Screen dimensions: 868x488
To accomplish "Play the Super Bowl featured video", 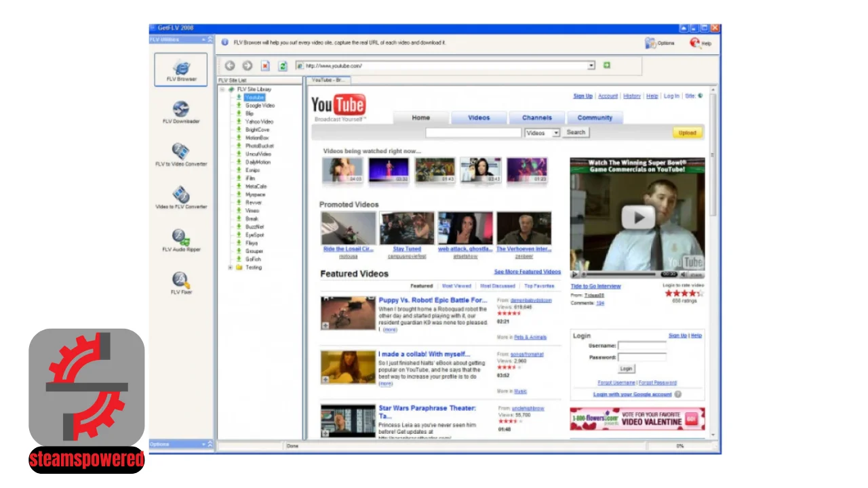I will pyautogui.click(x=638, y=217).
